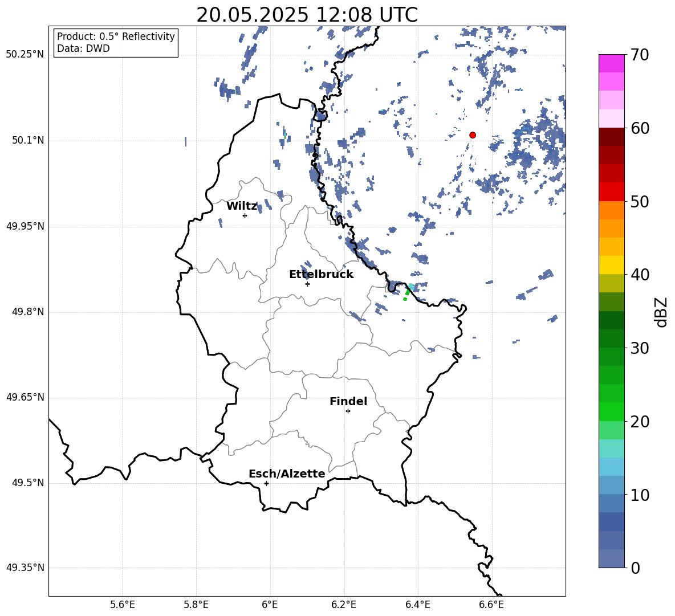675x616 pixels.
Task: Click the "Product: 0.5° Reflectivity" text
Action: coord(116,36)
